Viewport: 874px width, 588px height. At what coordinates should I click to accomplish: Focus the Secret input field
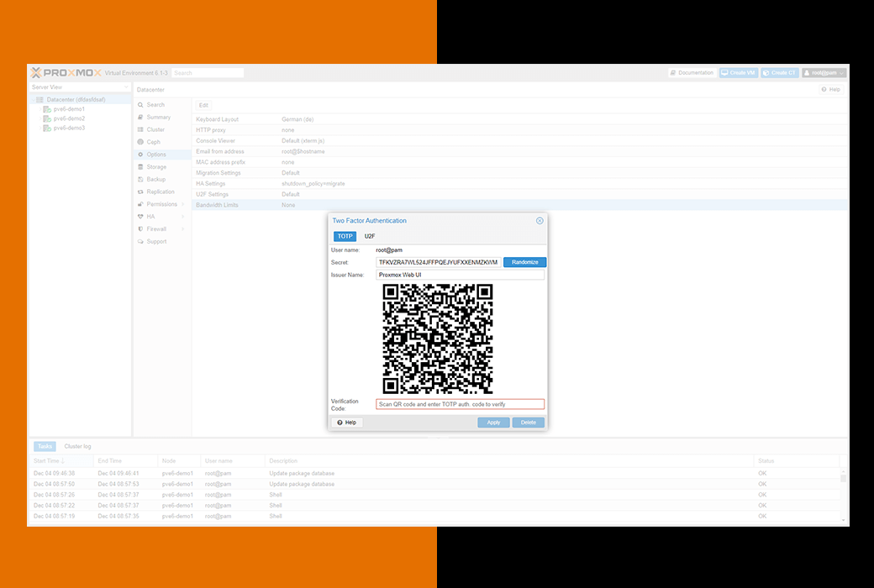tap(438, 262)
